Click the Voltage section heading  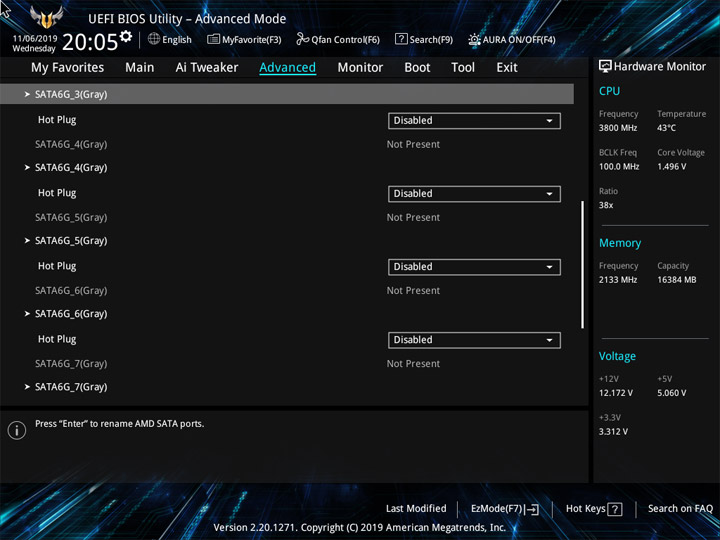[x=617, y=356]
